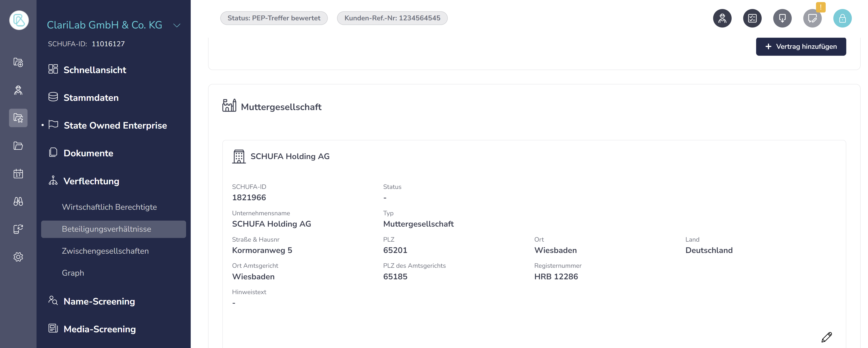868x348 pixels.
Task: Click the Muttergesellschaft castle icon
Action: coord(229,105)
